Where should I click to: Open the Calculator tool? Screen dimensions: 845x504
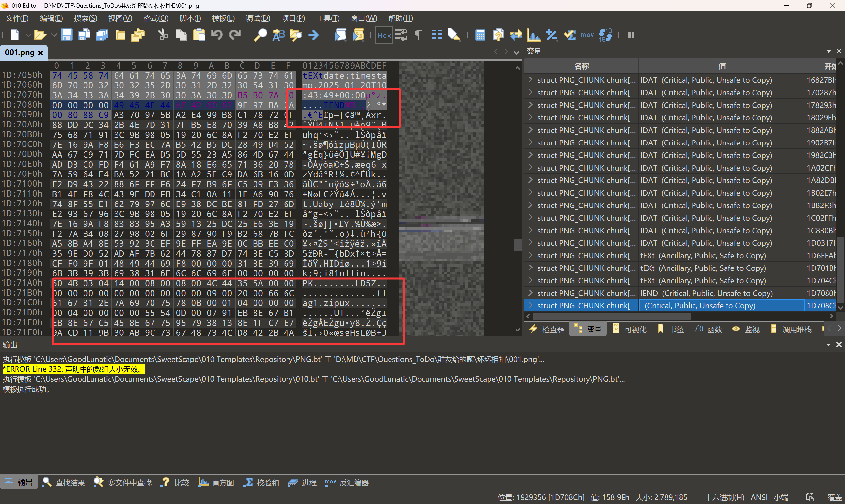[480, 35]
